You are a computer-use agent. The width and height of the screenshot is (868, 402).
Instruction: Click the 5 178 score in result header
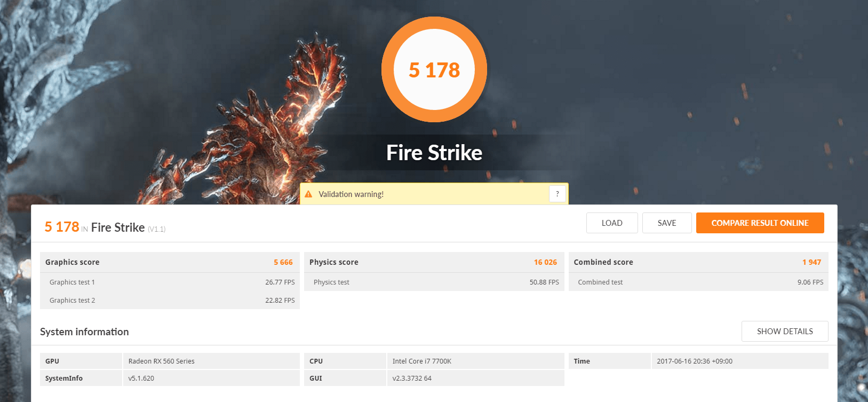(62, 227)
